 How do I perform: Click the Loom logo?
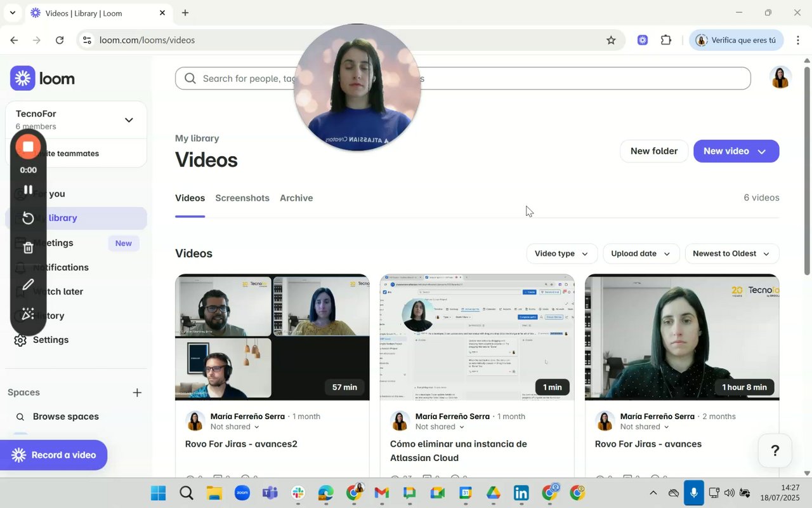click(x=43, y=78)
